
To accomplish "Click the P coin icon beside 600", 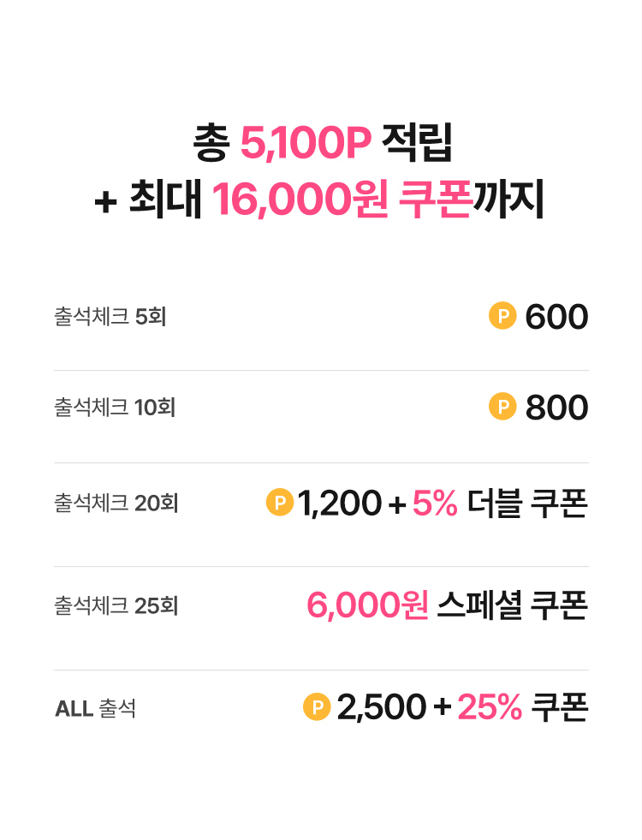I will pyautogui.click(x=502, y=317).
